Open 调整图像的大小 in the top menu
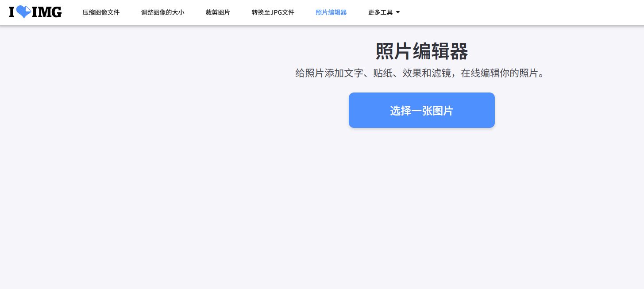 click(x=162, y=12)
